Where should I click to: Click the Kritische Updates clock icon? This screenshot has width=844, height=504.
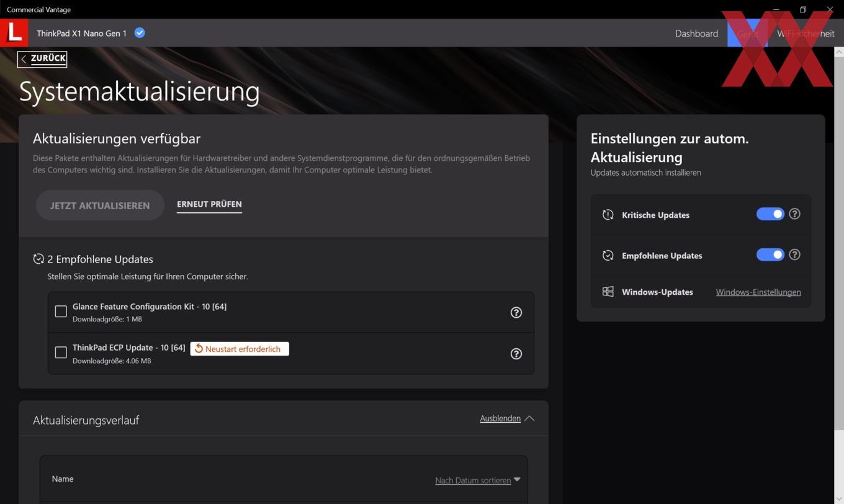coord(608,215)
